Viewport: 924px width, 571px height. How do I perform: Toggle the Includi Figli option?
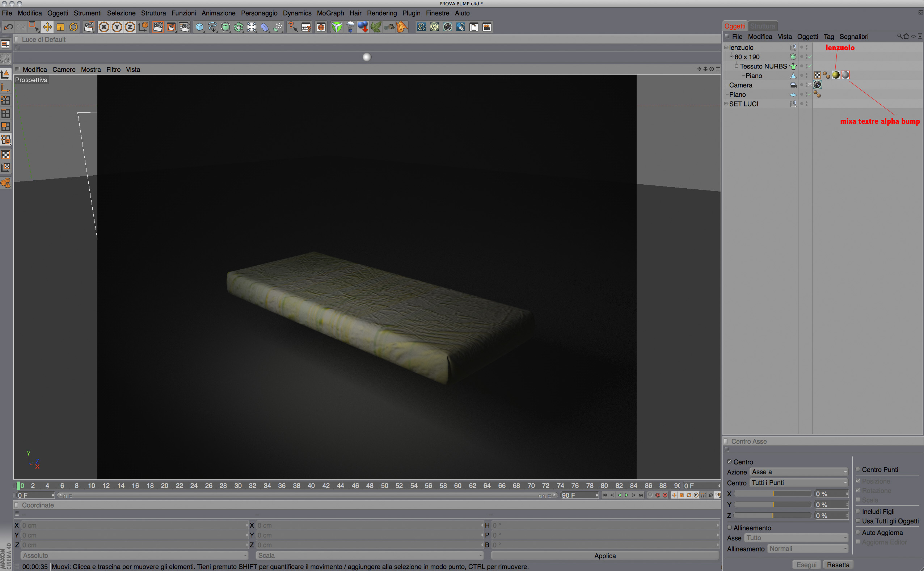(858, 511)
